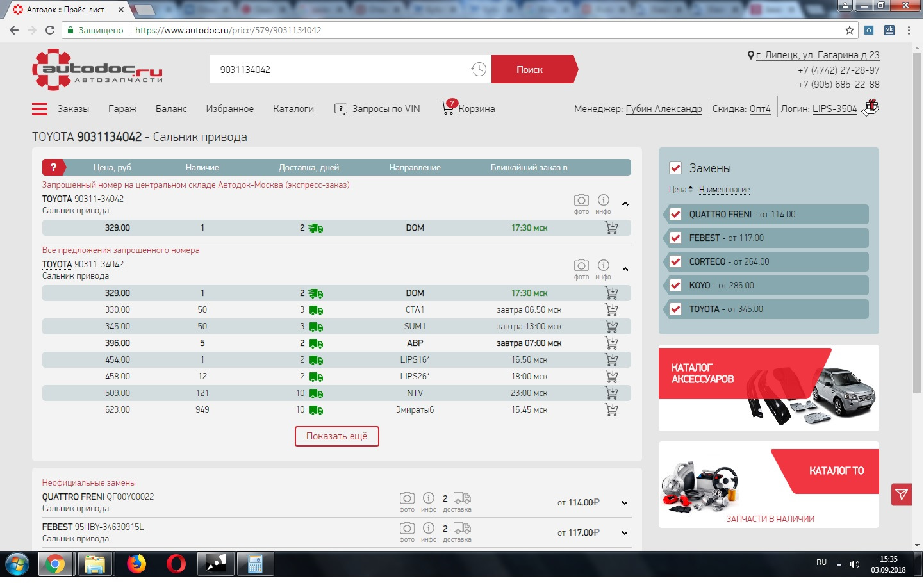The width and height of the screenshot is (924, 583).
Task: Click the red filter funnel floating button
Action: click(902, 495)
